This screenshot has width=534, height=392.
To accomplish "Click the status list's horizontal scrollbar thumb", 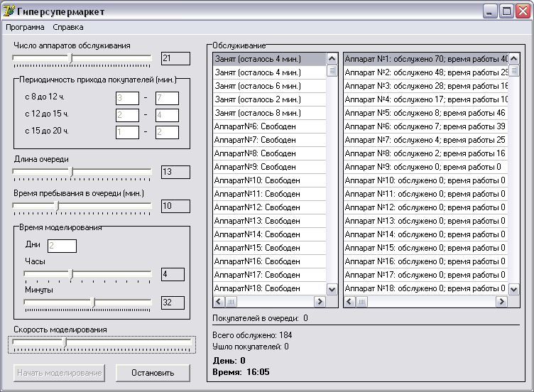I will tap(231, 301).
